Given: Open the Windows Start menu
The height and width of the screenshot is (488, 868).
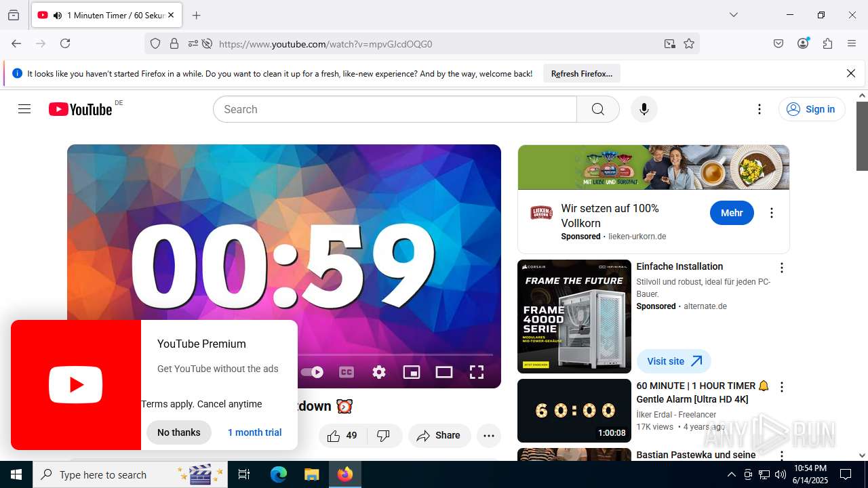Looking at the screenshot, I should click(x=16, y=474).
